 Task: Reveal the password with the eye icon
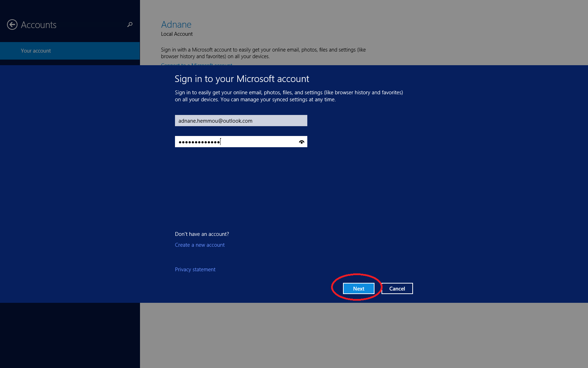[301, 142]
